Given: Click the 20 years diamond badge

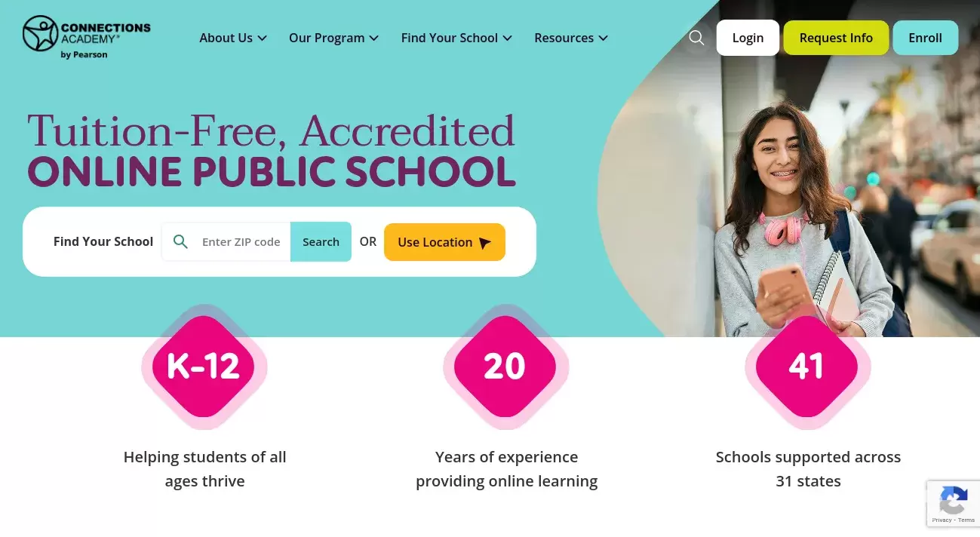Looking at the screenshot, I should coord(505,367).
